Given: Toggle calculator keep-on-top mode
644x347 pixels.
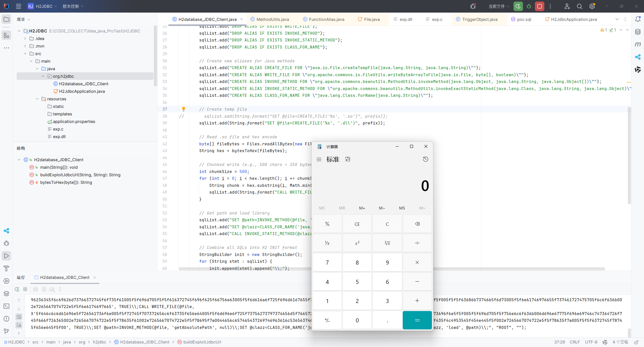Looking at the screenshot, I should [x=348, y=159].
